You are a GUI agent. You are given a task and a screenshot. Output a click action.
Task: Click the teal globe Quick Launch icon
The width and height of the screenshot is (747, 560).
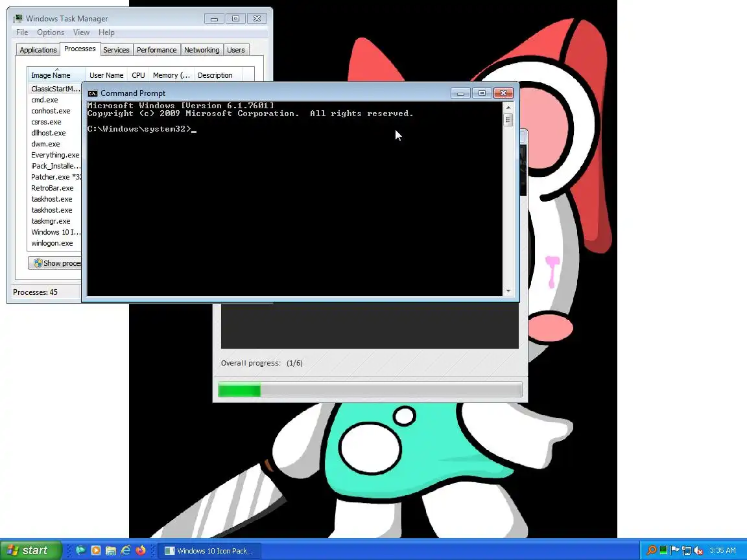point(80,550)
